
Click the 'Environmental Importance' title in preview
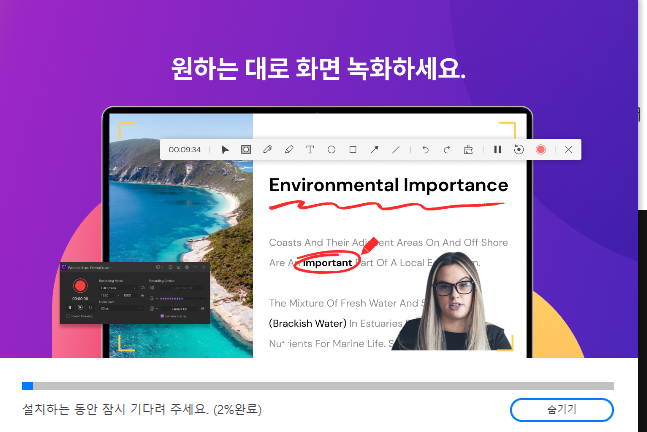[388, 185]
